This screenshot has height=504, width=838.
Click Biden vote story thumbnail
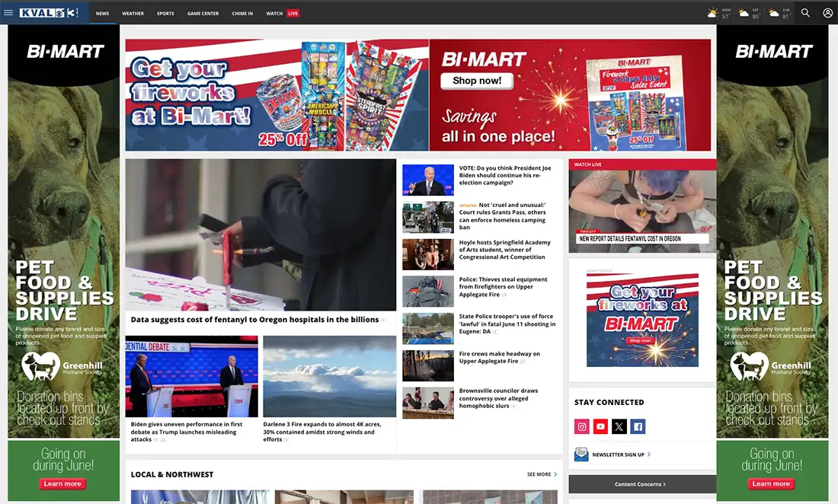(x=428, y=180)
